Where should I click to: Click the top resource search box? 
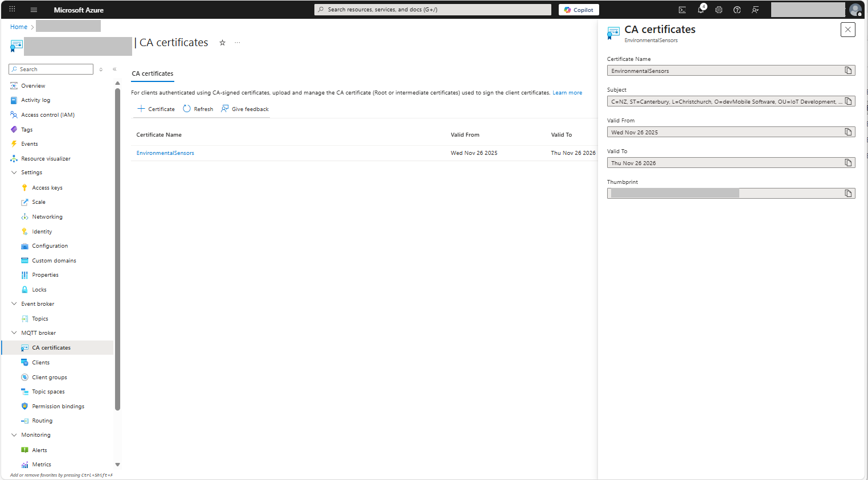[433, 10]
